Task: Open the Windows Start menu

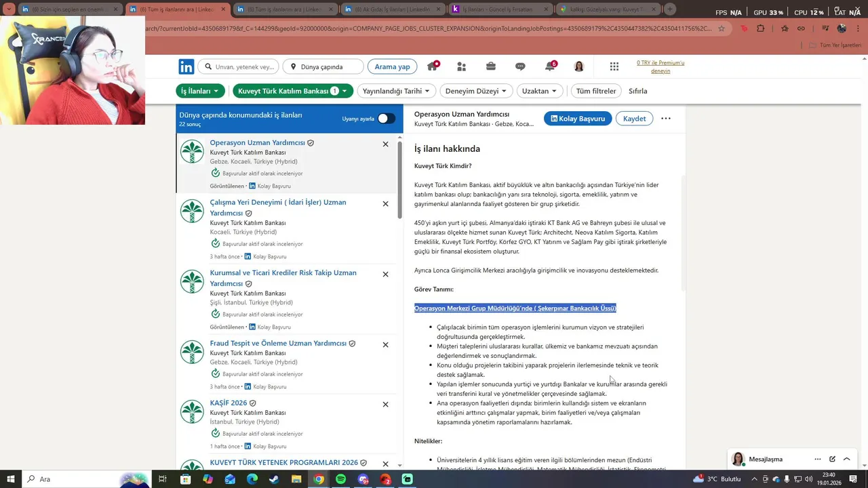Action: (12, 479)
